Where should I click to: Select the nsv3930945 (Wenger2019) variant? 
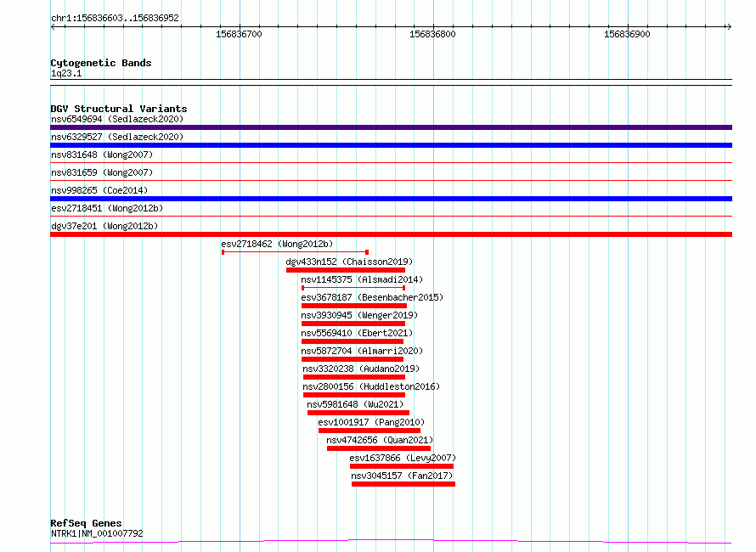359,315
